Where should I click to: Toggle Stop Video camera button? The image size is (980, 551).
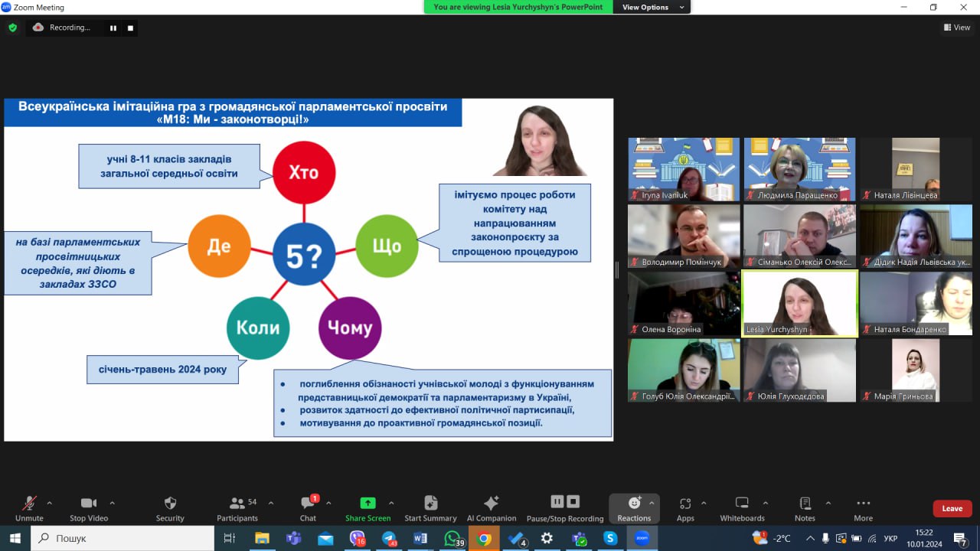[x=89, y=508]
